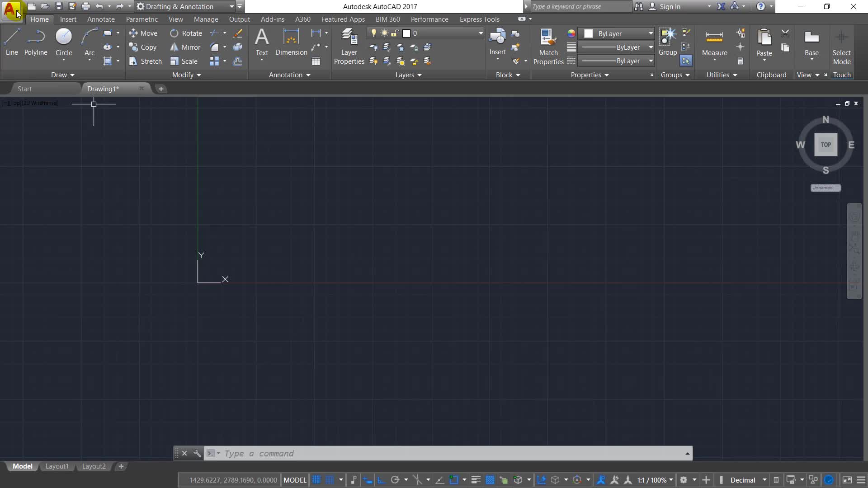
Task: Switch to the Annotate ribbon tab
Action: pyautogui.click(x=101, y=19)
